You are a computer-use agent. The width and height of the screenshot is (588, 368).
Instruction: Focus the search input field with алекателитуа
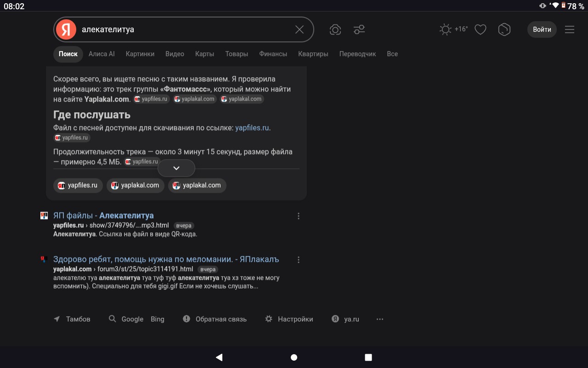click(184, 29)
